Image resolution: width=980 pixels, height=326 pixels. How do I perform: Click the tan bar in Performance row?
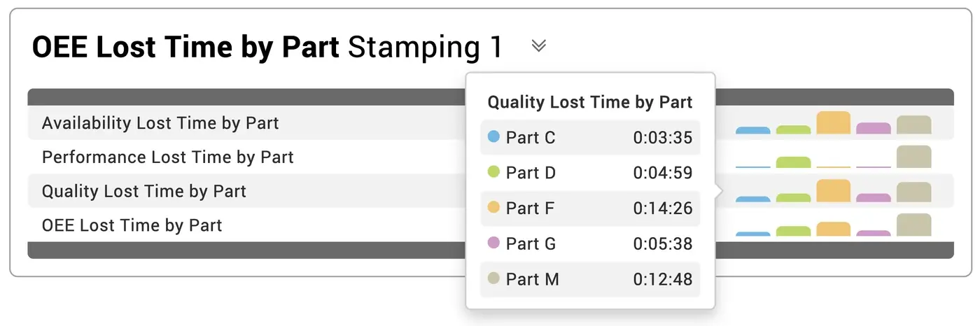click(913, 157)
